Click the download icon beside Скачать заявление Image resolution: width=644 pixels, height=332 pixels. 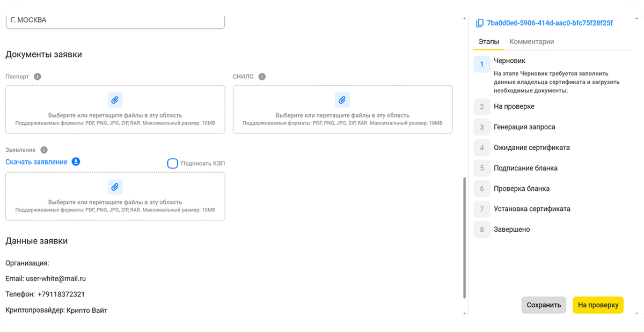point(76,161)
